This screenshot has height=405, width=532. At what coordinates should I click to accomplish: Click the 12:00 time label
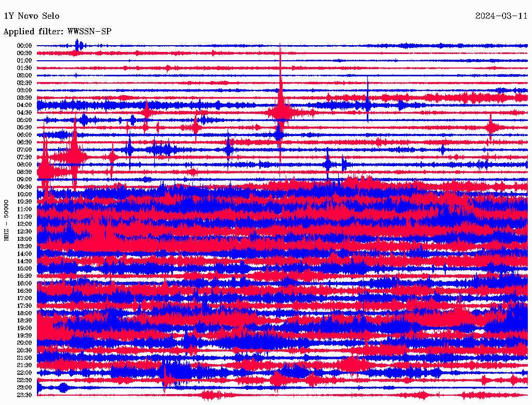[24, 224]
